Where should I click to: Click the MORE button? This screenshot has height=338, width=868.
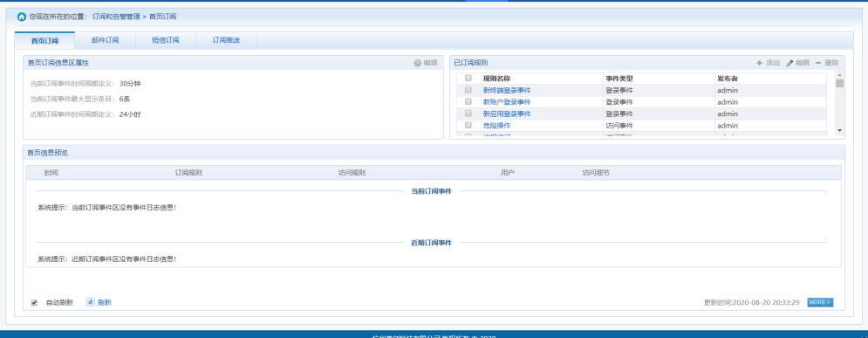pyautogui.click(x=820, y=302)
